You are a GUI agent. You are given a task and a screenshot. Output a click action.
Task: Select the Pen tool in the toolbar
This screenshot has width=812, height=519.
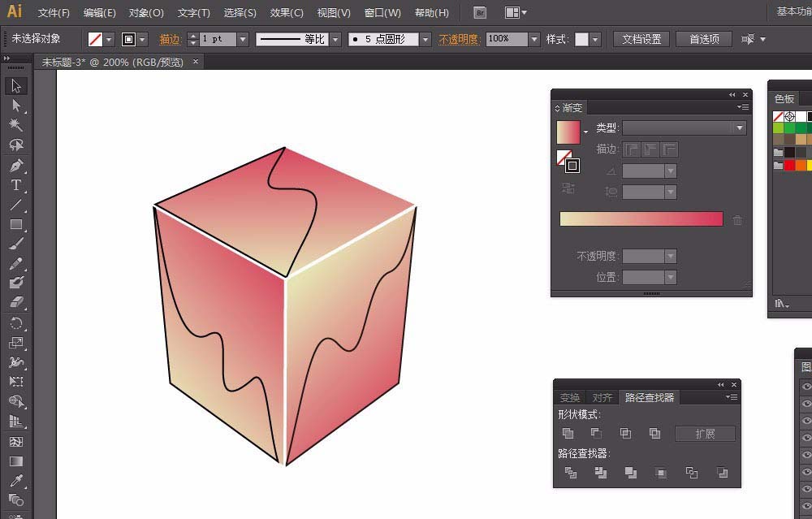[15, 166]
